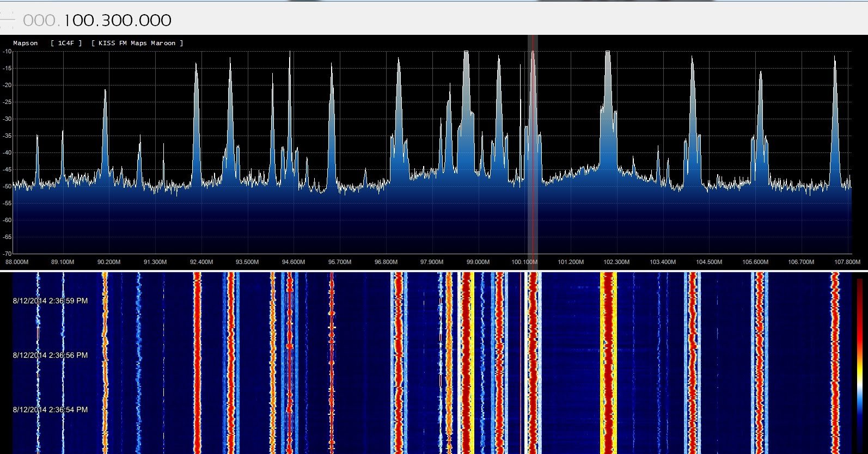Image resolution: width=868 pixels, height=454 pixels.
Task: Tune to the wide spectrum peak above 102.300M
Action: coord(608,109)
